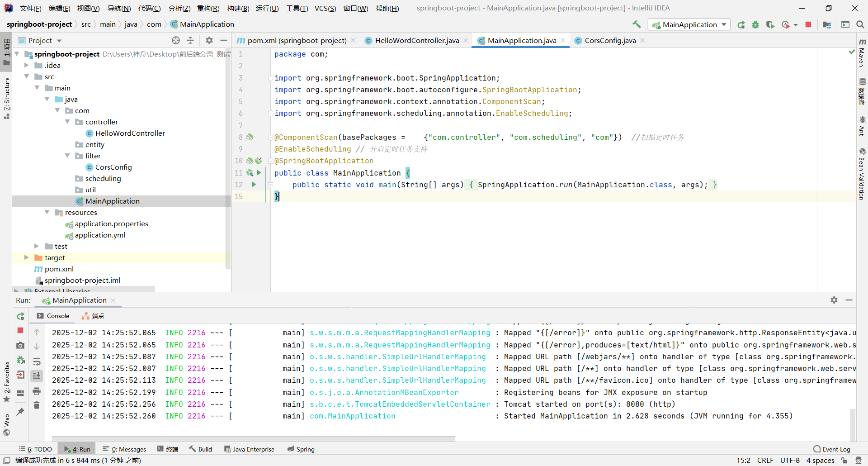Open the VCS(S) menu
868x466 pixels.
coord(325,8)
